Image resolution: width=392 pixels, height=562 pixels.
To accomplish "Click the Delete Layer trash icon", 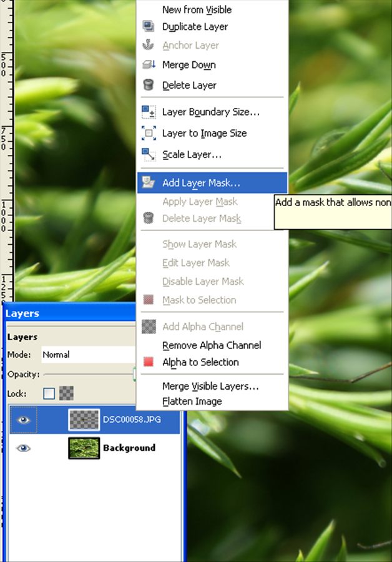I will click(x=149, y=85).
